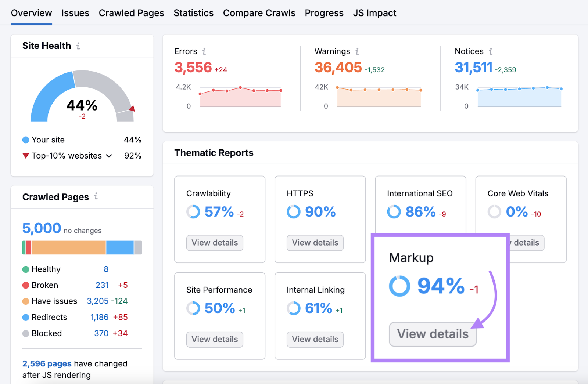The width and height of the screenshot is (588, 384).
Task: Click the Crawled Pages info icon
Action: pyautogui.click(x=96, y=196)
